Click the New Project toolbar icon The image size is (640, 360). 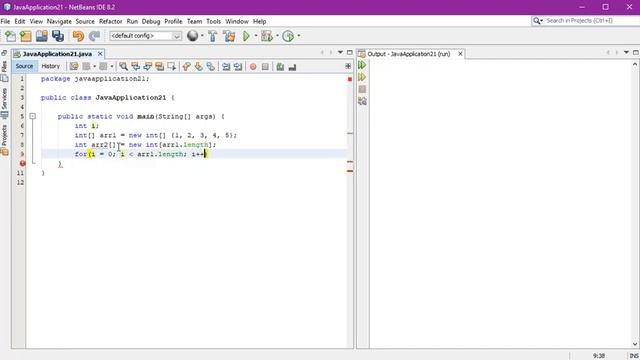click(x=26, y=36)
